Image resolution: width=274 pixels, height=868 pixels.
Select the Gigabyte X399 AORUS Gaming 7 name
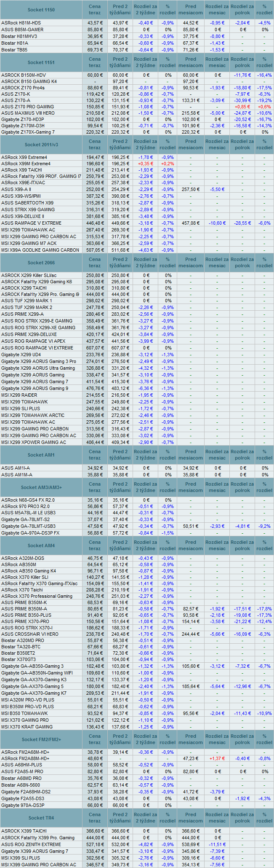point(35,851)
